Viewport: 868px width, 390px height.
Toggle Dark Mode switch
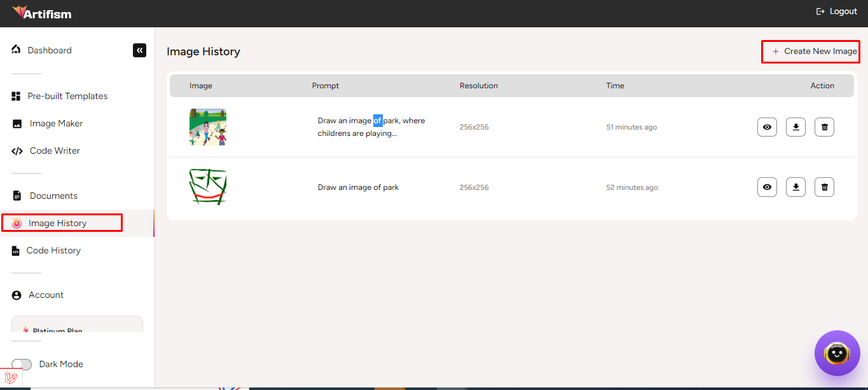point(22,365)
